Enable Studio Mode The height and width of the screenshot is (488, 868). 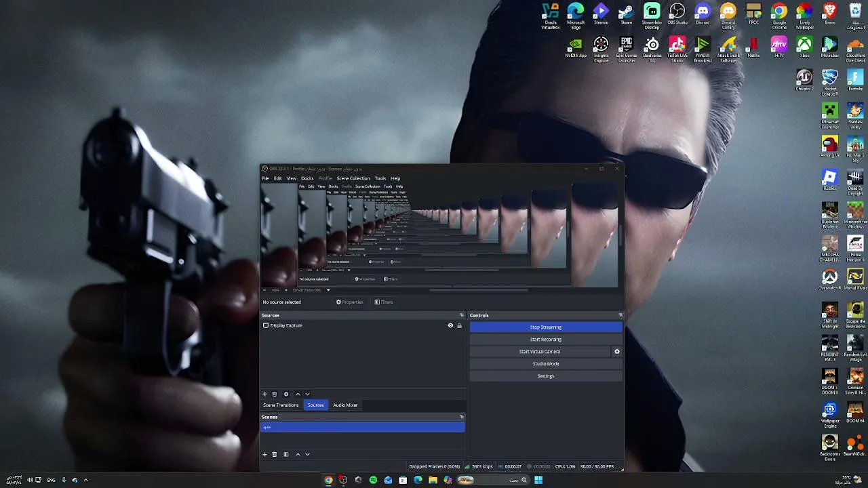pos(546,364)
